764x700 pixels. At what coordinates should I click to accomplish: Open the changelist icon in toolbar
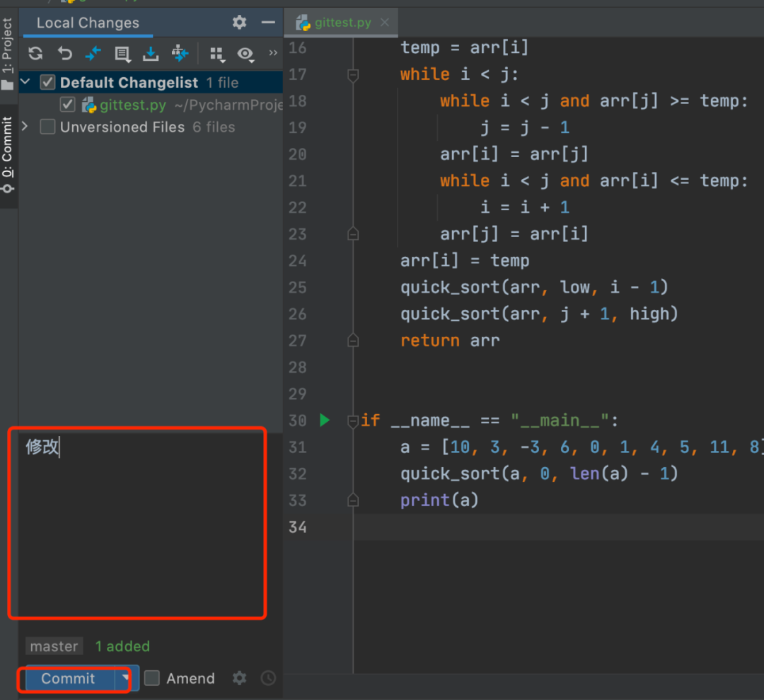click(x=122, y=54)
